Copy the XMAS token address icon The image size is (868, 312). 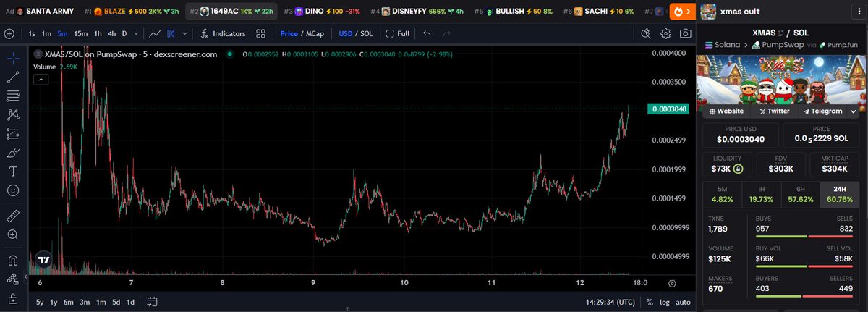pyautogui.click(x=780, y=33)
